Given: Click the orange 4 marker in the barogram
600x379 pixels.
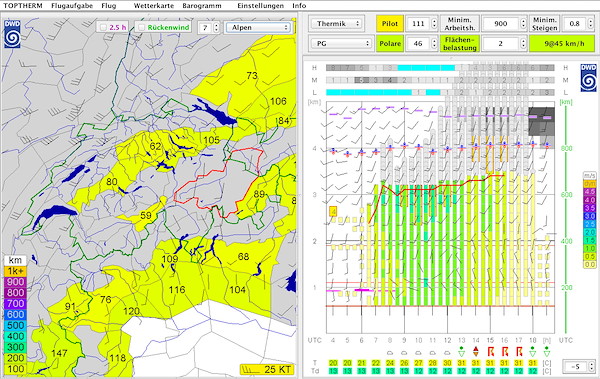Looking at the screenshot, I should [x=333, y=211].
